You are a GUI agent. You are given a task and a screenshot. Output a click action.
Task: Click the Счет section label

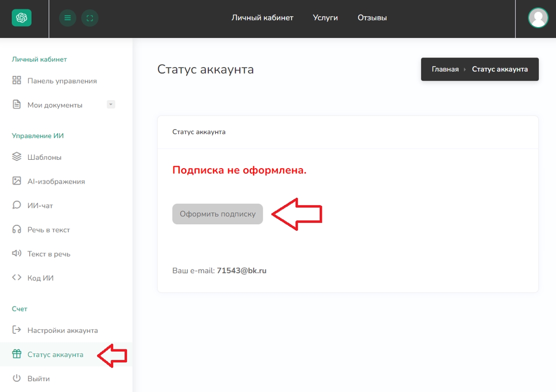pyautogui.click(x=20, y=308)
